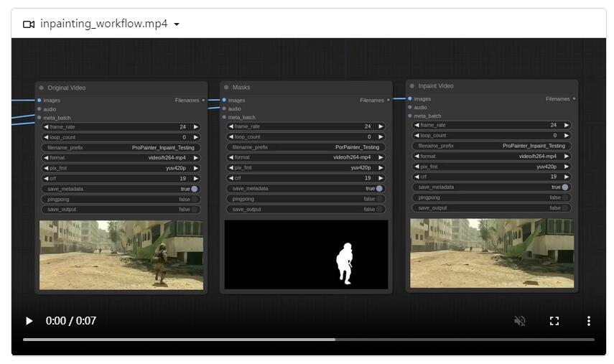Increase frame_rate in Masks node
The width and height of the screenshot is (614, 364).
380,126
